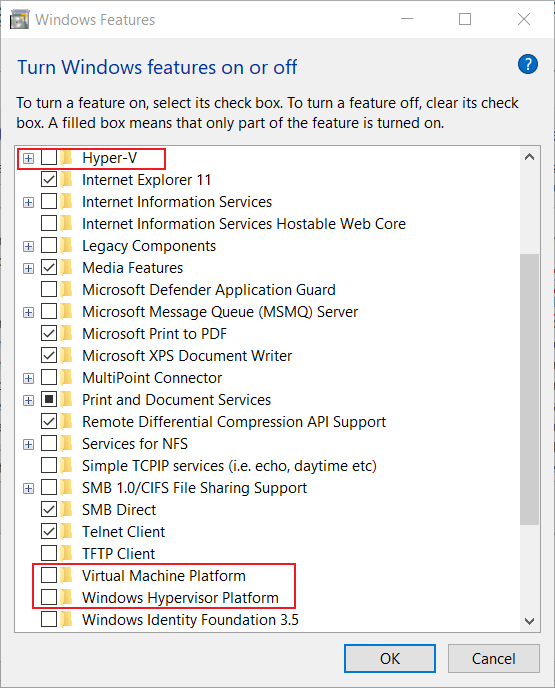The image size is (555, 688).
Task: Select the Print and Document Services label
Action: point(176,400)
